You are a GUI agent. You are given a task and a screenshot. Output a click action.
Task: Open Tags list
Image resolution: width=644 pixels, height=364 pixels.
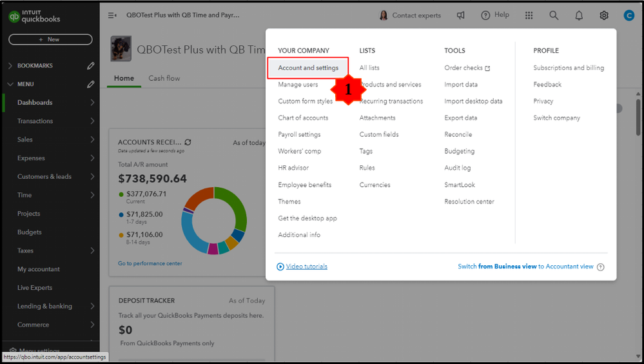(x=366, y=151)
